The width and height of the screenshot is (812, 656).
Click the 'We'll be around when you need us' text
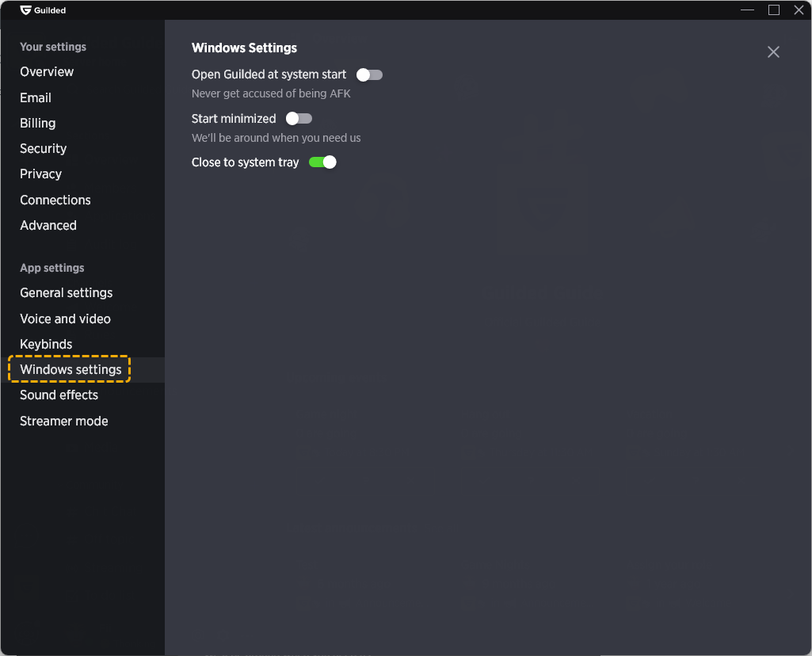(276, 138)
